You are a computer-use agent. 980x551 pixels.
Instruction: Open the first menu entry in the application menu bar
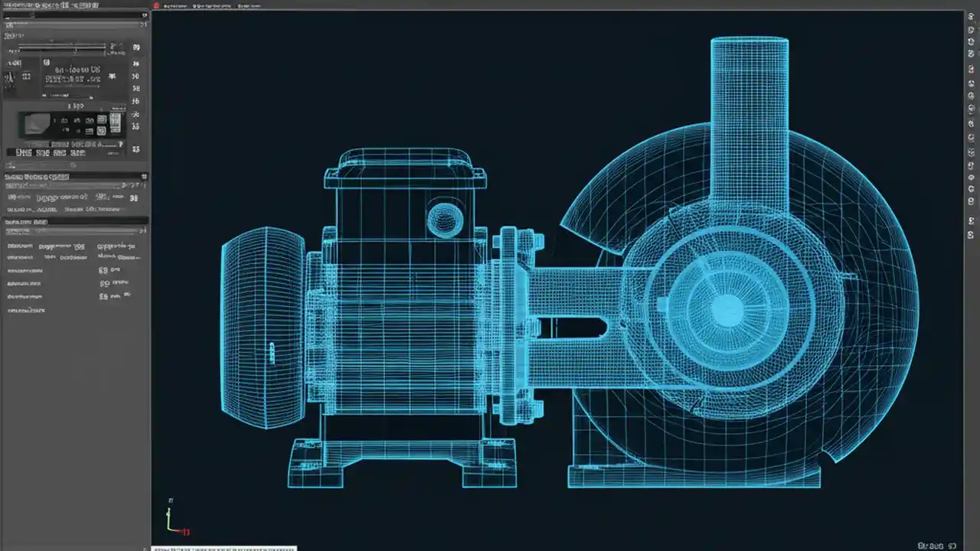175,5
